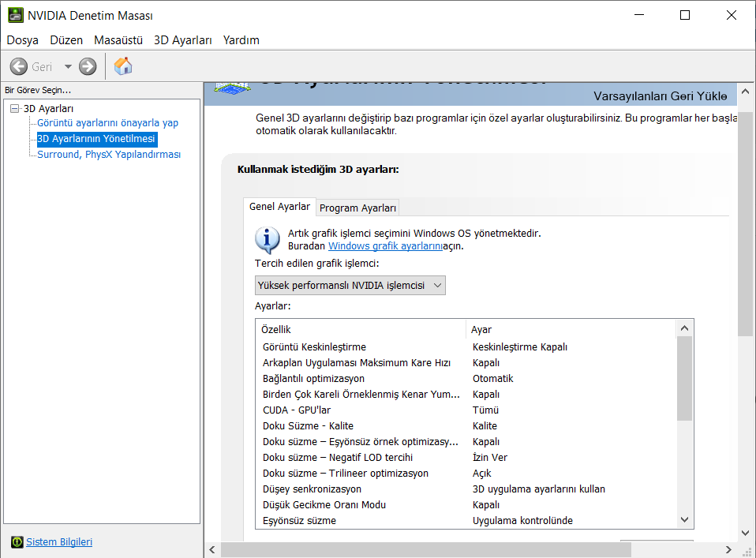Open the Masaüstü menu
Image resolution: width=756 pixels, height=558 pixels.
click(x=118, y=40)
